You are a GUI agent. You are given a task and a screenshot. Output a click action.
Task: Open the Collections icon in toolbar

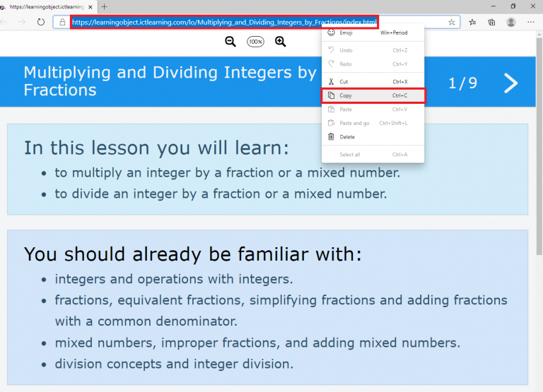pyautogui.click(x=491, y=22)
